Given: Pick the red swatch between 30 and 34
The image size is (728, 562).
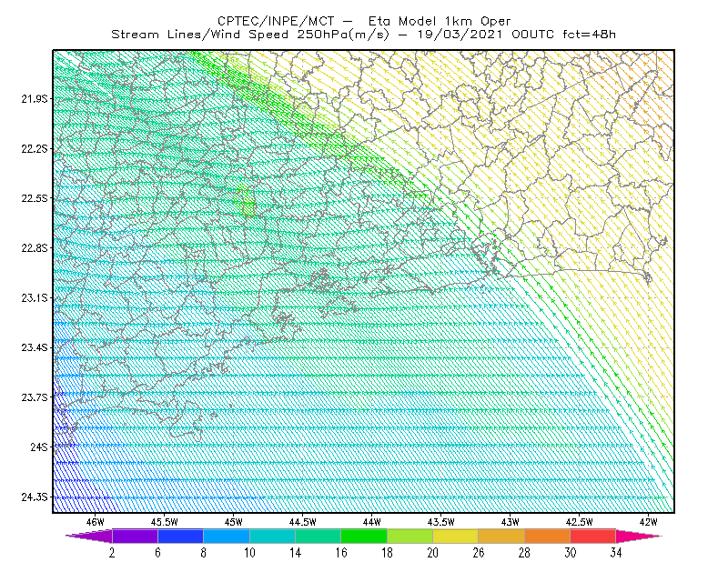Looking at the screenshot, I should (x=593, y=536).
